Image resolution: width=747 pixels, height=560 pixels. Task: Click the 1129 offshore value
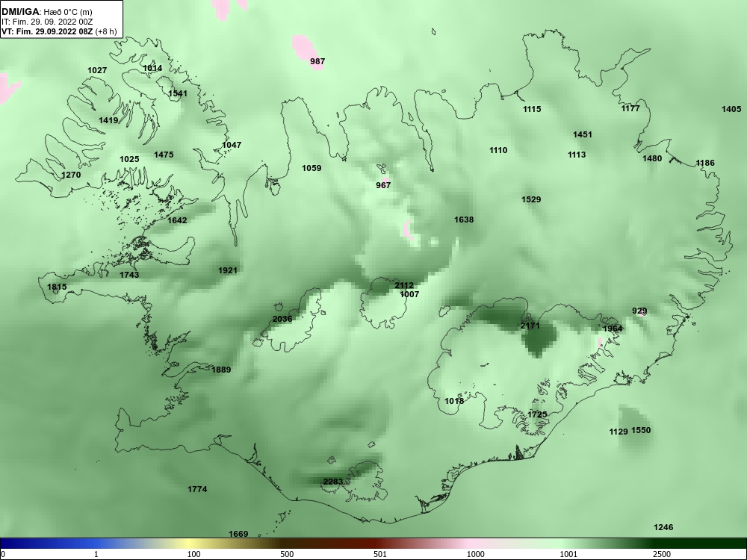pyautogui.click(x=619, y=432)
